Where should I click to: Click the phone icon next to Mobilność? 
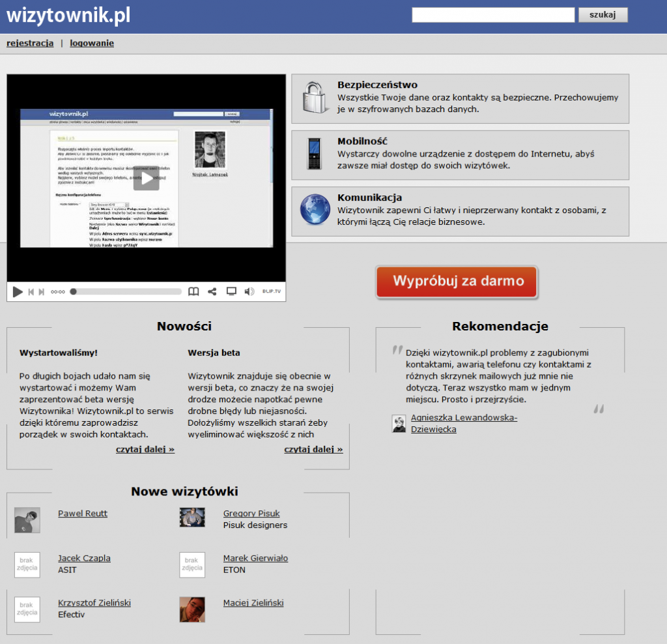[x=315, y=154]
